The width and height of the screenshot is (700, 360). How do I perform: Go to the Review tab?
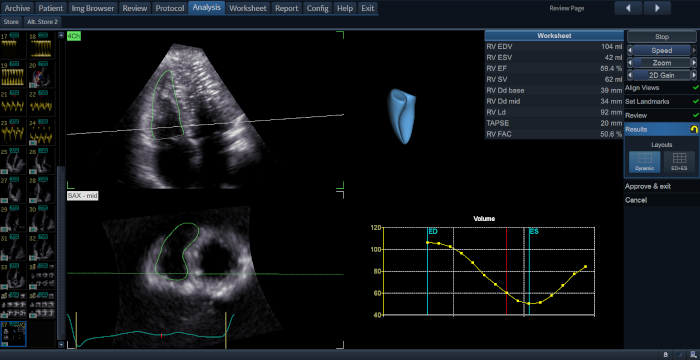coord(135,8)
